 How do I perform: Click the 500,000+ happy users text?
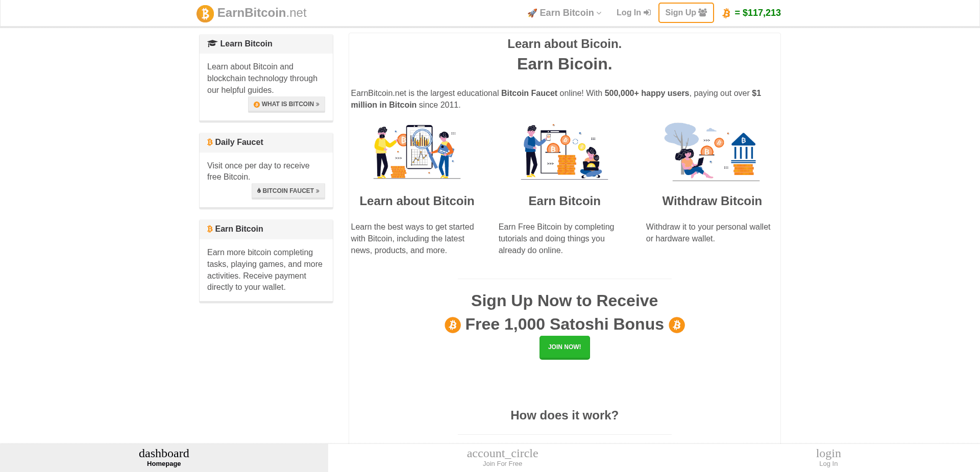pos(647,93)
